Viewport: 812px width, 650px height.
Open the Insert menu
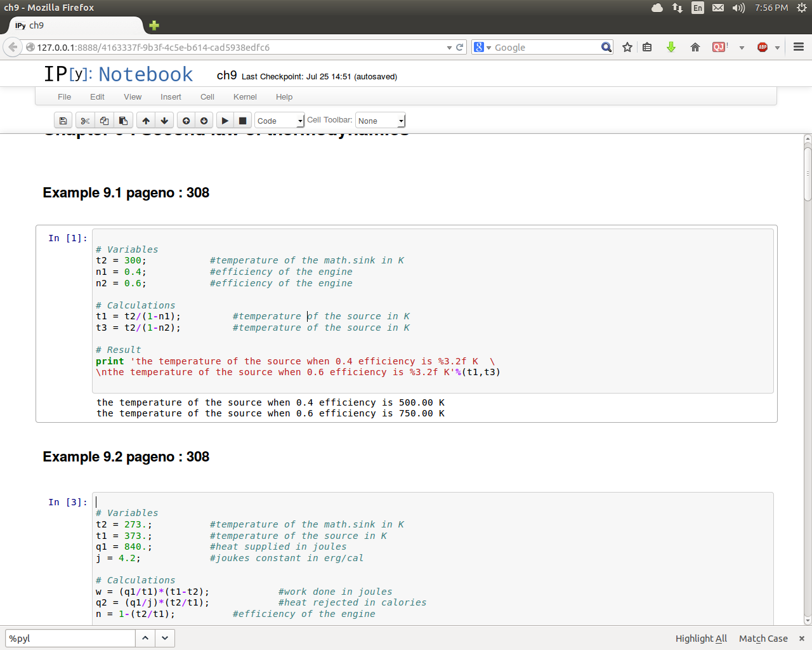(171, 97)
